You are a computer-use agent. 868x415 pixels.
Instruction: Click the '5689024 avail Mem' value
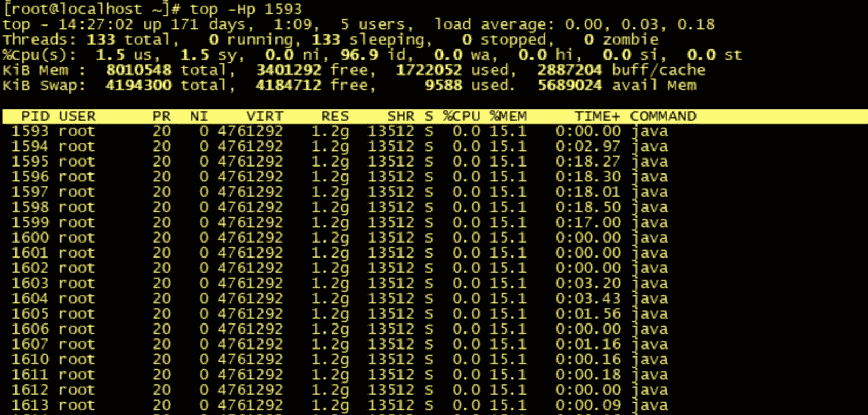[x=617, y=86]
